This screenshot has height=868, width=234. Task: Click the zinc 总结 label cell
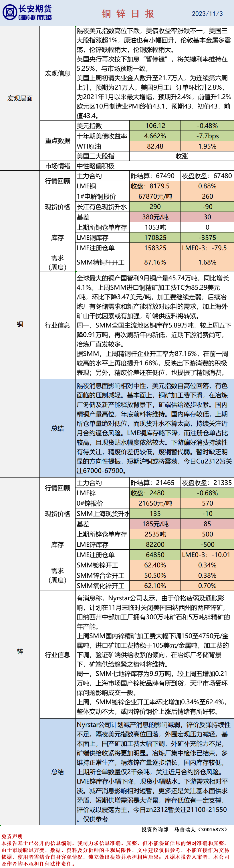pyautogui.click(x=57, y=772)
